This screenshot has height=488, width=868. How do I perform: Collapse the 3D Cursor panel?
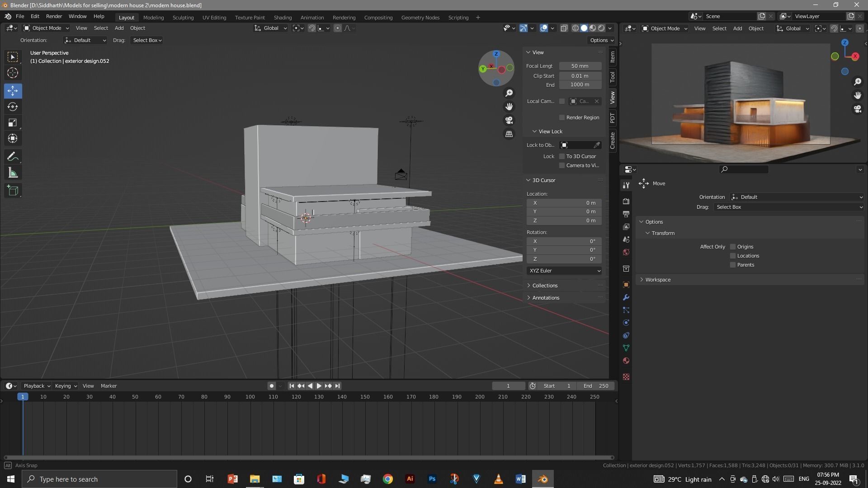(x=543, y=180)
